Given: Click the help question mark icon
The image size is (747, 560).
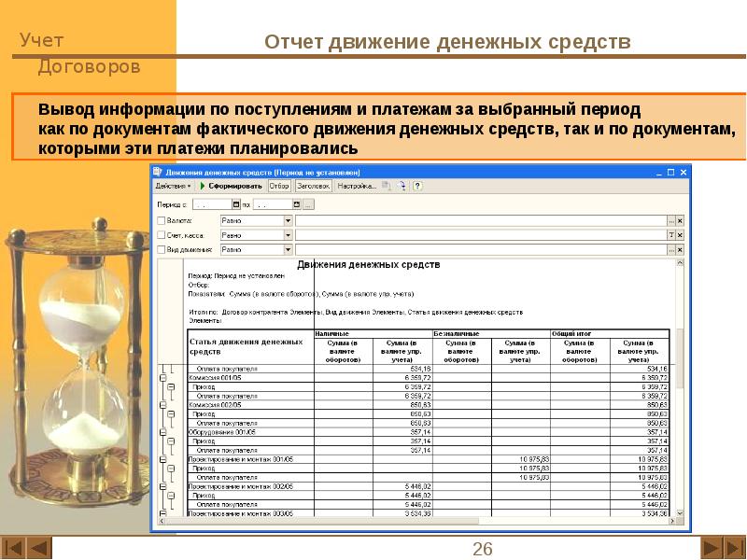Looking at the screenshot, I should 417,186.
